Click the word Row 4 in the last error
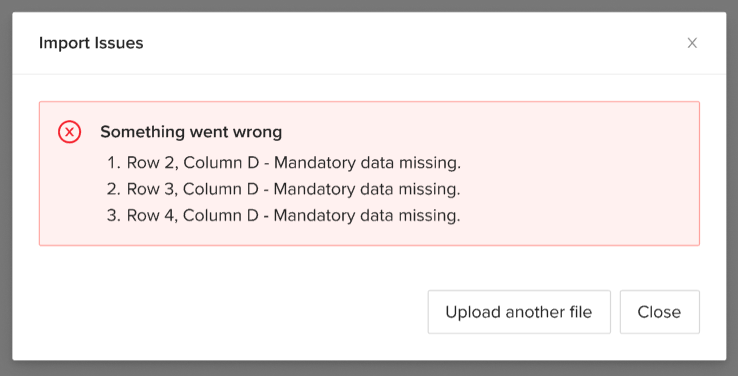Viewport: 738px width, 376px height. tap(152, 216)
